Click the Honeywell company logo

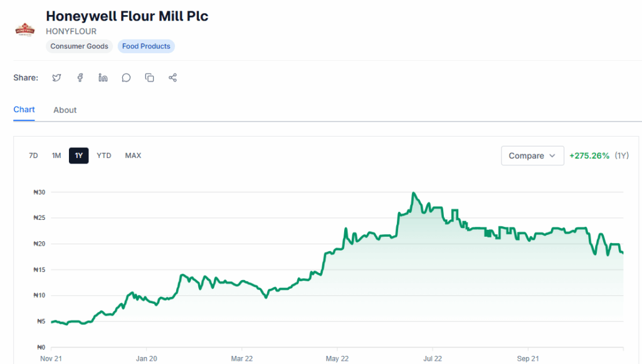pos(25,30)
